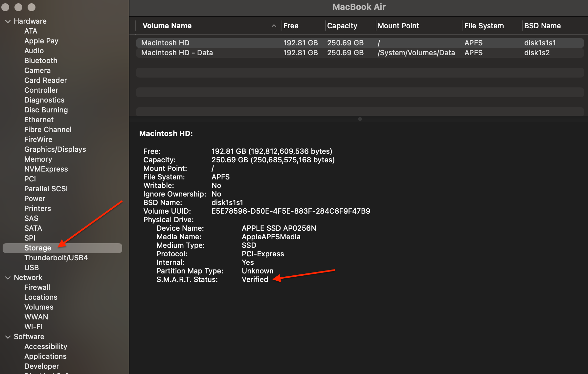The width and height of the screenshot is (588, 374).
Task: Select Memory in the sidebar
Action: tap(38, 159)
